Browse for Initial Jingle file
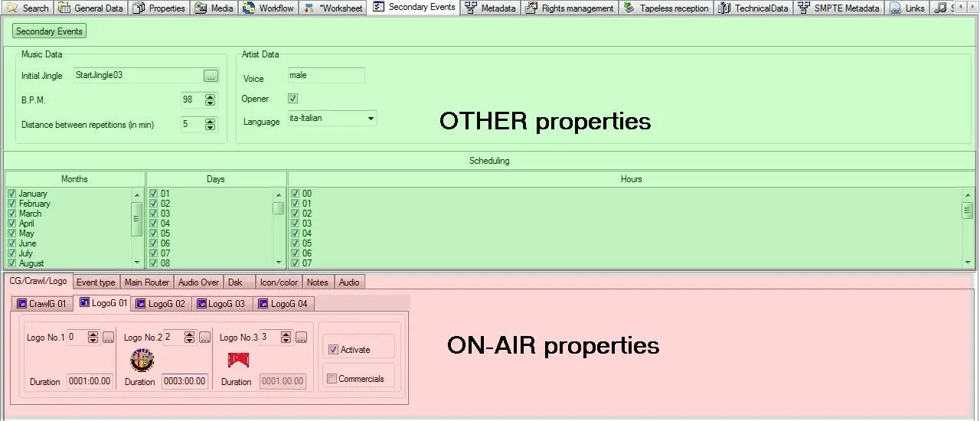 [211, 76]
